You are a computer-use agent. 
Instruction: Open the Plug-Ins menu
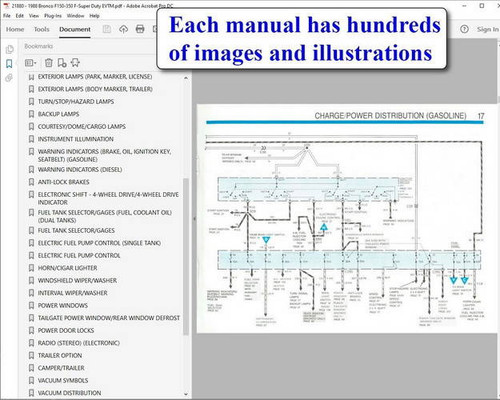coord(53,16)
